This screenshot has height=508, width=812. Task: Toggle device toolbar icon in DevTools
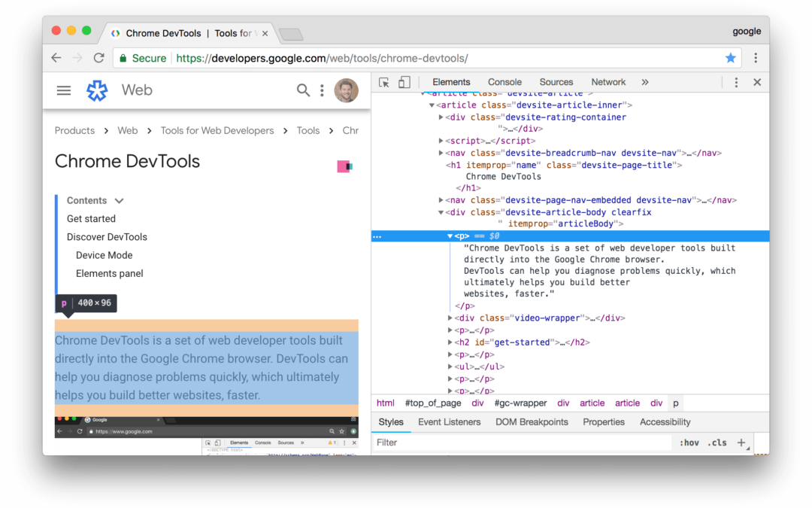coord(404,83)
